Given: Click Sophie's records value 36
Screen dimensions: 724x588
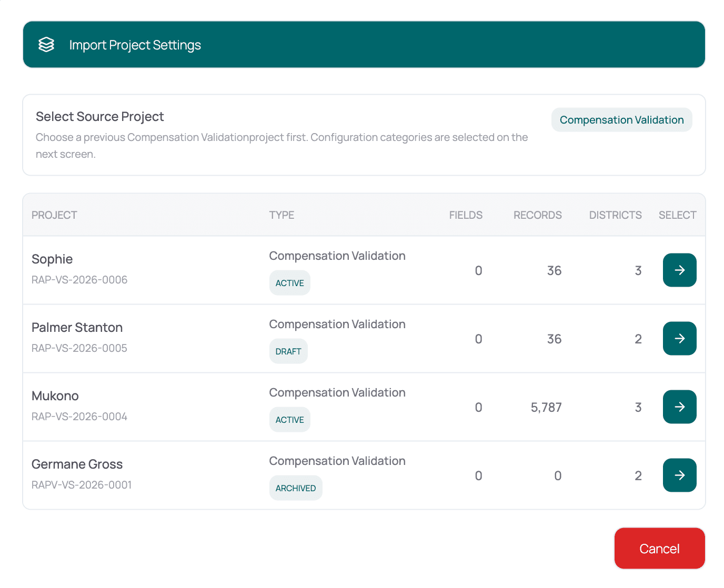Looking at the screenshot, I should tap(554, 271).
